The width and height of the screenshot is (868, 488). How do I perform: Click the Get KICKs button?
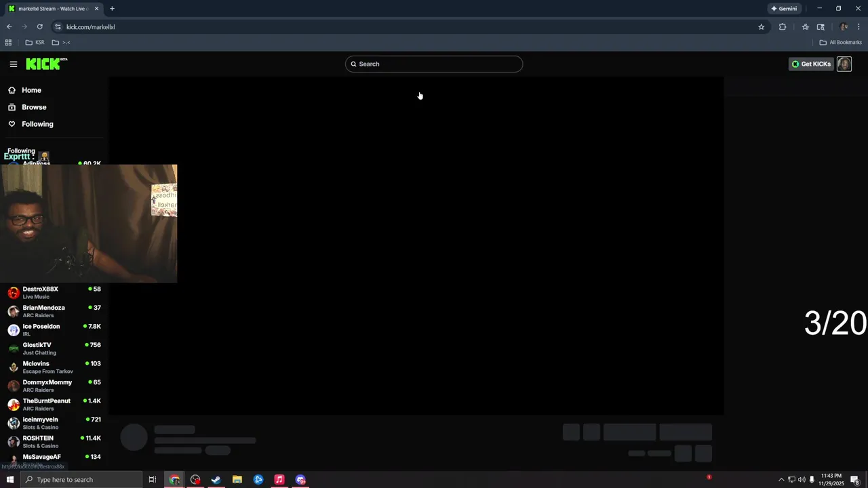[811, 64]
